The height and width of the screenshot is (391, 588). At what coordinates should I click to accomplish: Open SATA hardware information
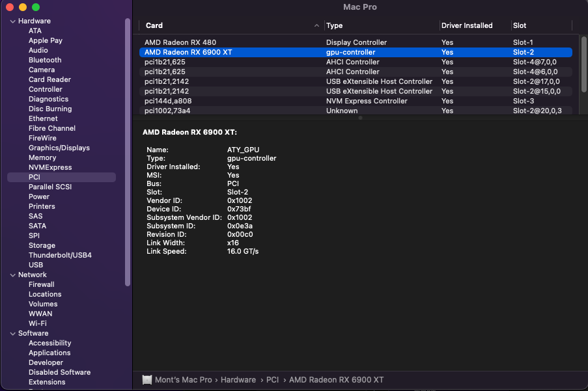(38, 226)
